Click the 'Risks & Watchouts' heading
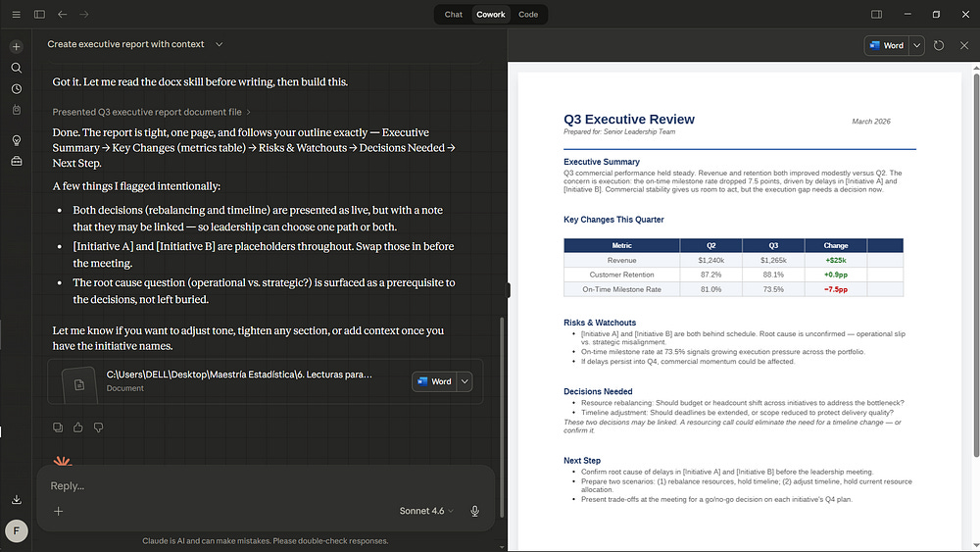 600,323
